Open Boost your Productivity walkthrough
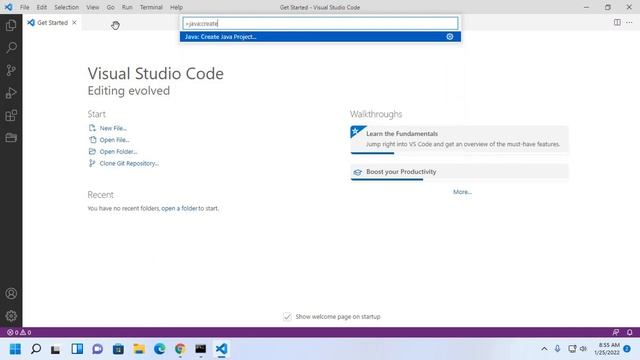The height and width of the screenshot is (360, 640). tap(459, 172)
